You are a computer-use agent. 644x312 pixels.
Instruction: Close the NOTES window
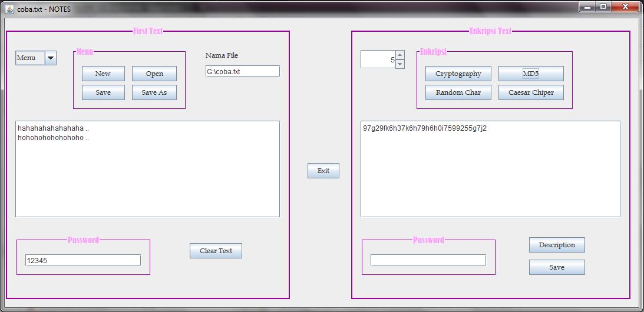pos(626,6)
